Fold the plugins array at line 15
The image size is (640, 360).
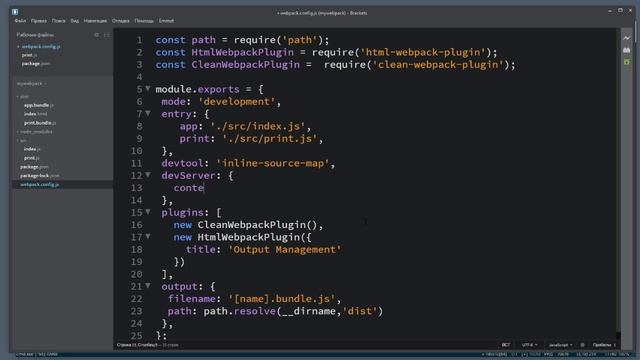click(148, 212)
